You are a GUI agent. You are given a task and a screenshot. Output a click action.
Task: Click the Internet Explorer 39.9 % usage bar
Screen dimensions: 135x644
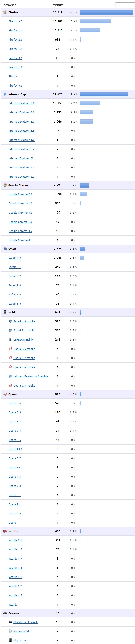[104, 94]
